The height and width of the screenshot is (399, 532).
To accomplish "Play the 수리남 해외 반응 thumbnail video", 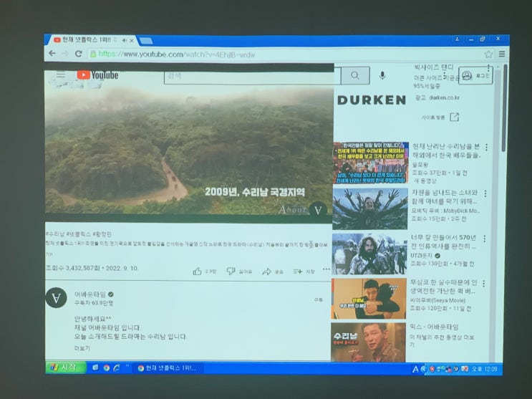I will (371, 163).
